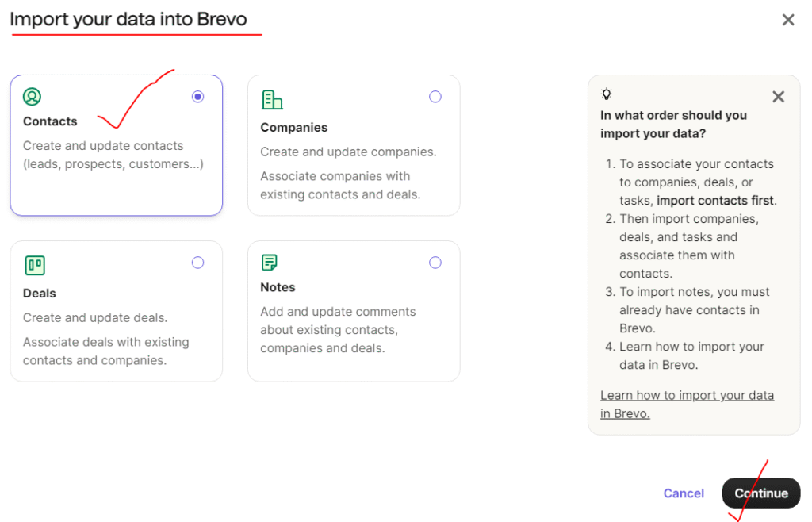
Task: Click the Deals board icon
Action: pos(34,265)
